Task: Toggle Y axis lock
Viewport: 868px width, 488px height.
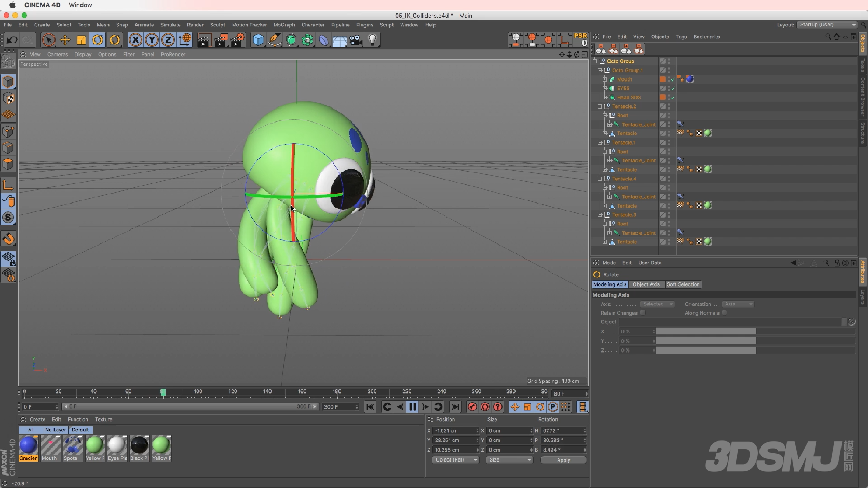Action: [152, 40]
